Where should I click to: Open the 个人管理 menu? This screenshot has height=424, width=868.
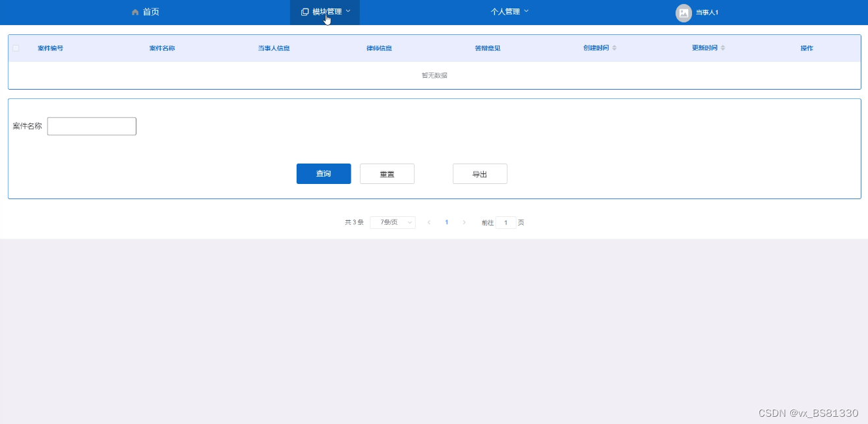509,12
